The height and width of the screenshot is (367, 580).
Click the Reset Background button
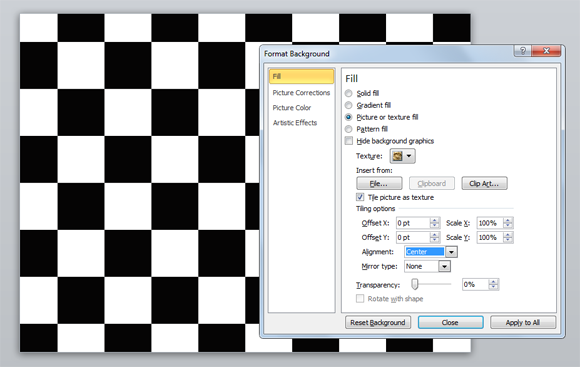378,323
